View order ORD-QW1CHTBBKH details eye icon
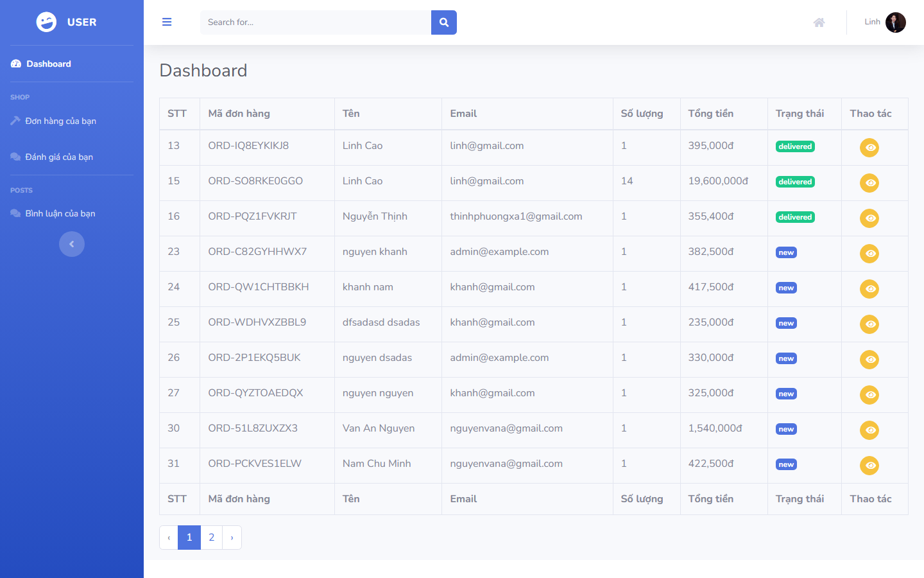 point(869,289)
